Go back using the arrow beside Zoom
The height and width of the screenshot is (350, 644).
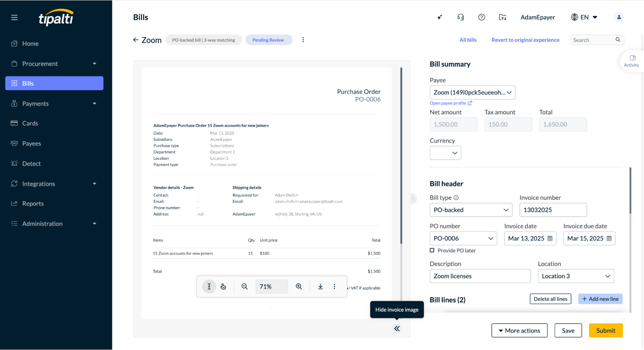136,40
